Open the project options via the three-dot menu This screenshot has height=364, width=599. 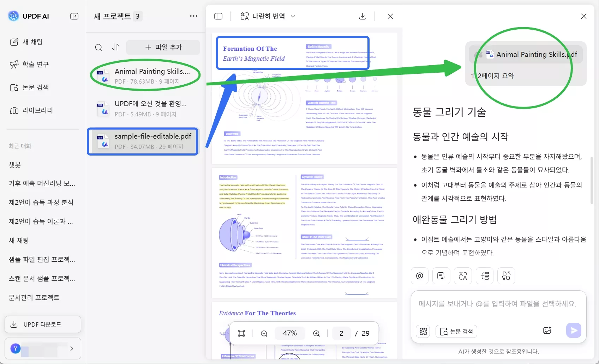pos(193,16)
